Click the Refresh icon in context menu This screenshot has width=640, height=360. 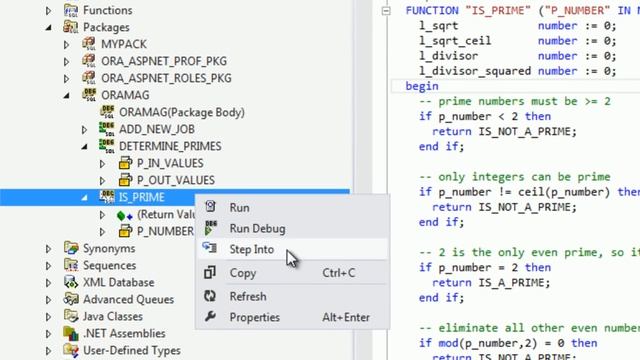[x=210, y=296]
